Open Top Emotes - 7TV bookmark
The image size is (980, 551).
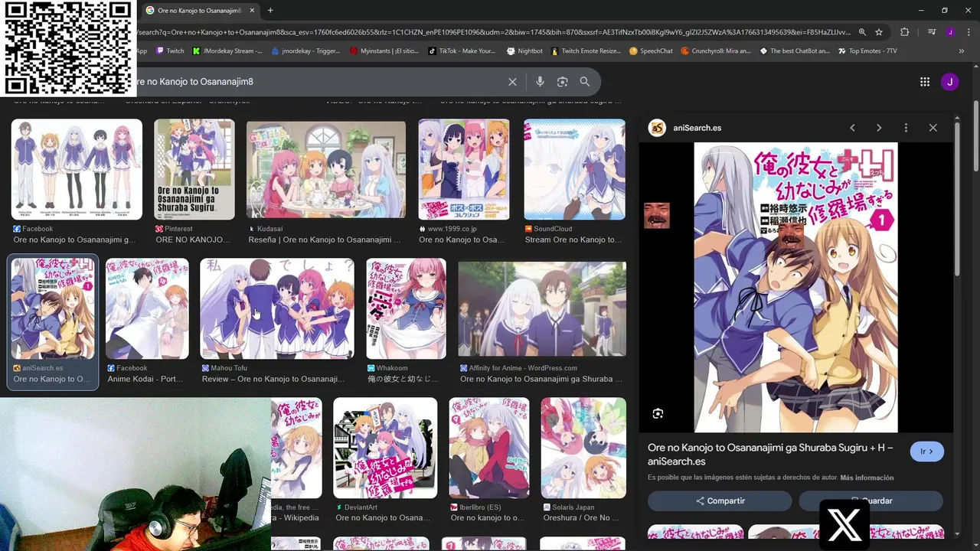click(867, 51)
